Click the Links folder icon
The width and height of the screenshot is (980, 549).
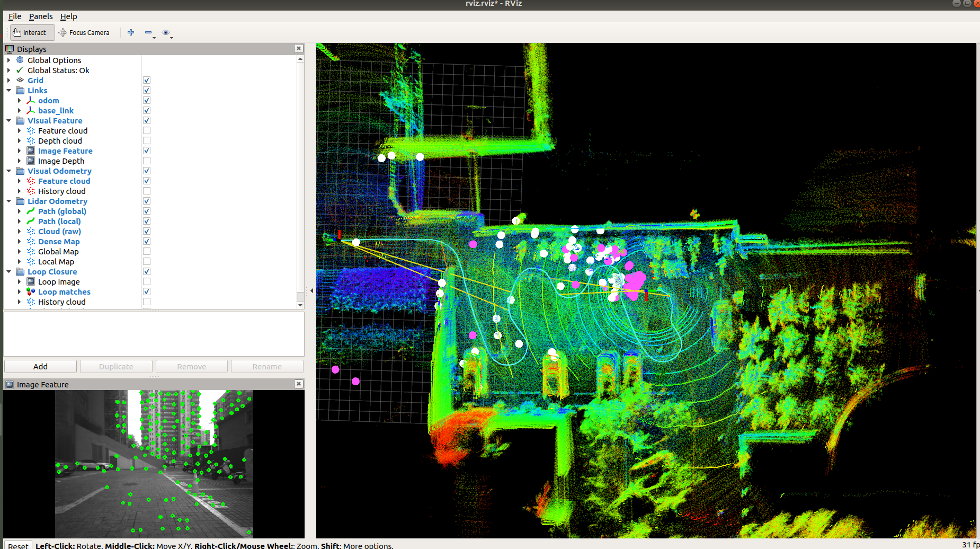click(x=20, y=90)
